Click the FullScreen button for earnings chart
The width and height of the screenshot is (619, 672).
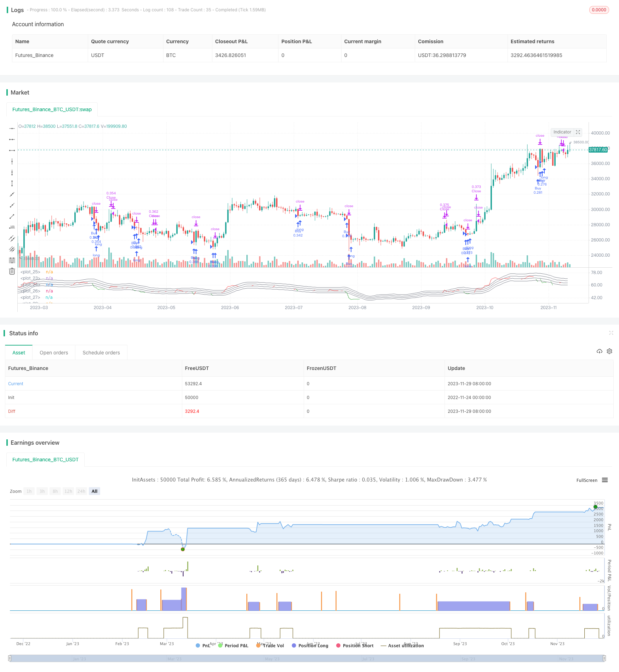587,480
